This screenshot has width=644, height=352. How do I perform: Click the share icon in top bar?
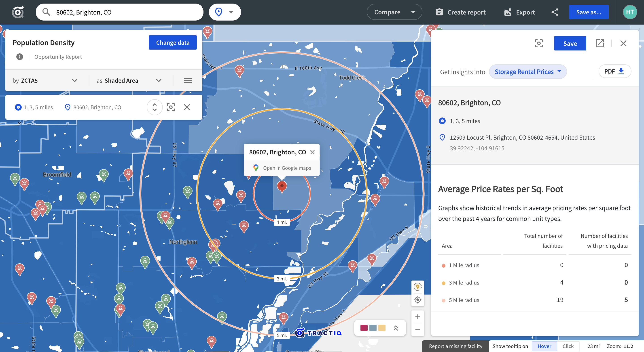click(x=555, y=12)
